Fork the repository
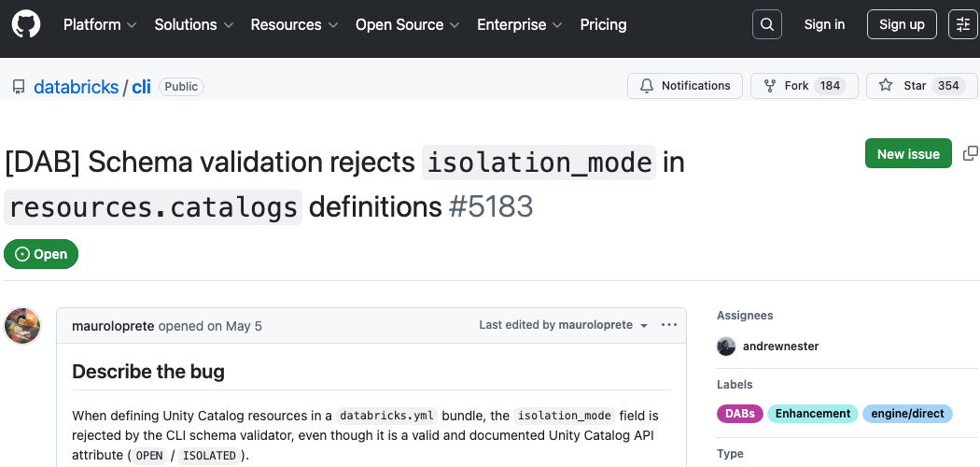980x467 pixels. click(804, 86)
